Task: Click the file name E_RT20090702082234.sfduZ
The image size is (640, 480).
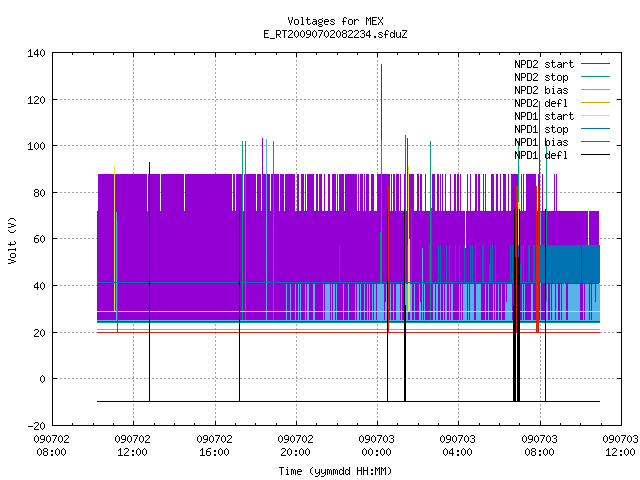Action: click(x=335, y=34)
